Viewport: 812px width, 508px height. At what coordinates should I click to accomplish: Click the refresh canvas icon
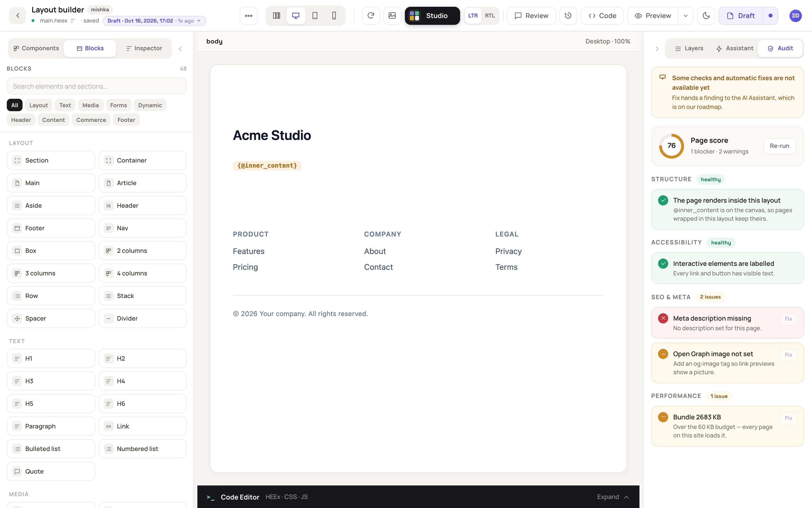tap(371, 16)
